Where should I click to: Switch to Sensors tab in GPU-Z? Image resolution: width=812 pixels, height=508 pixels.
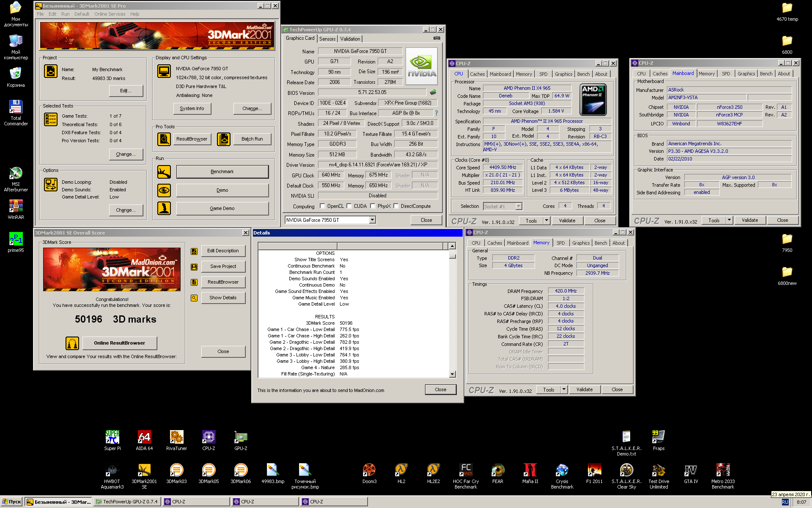pos(327,39)
